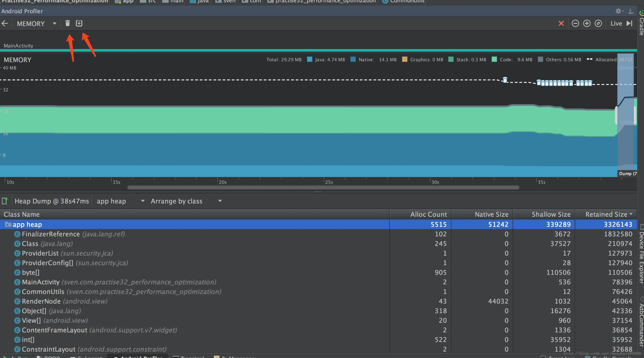Viewport: 644px width, 358px height.
Task: Click the Native legend color swatch
Action: pyautogui.click(x=353, y=59)
